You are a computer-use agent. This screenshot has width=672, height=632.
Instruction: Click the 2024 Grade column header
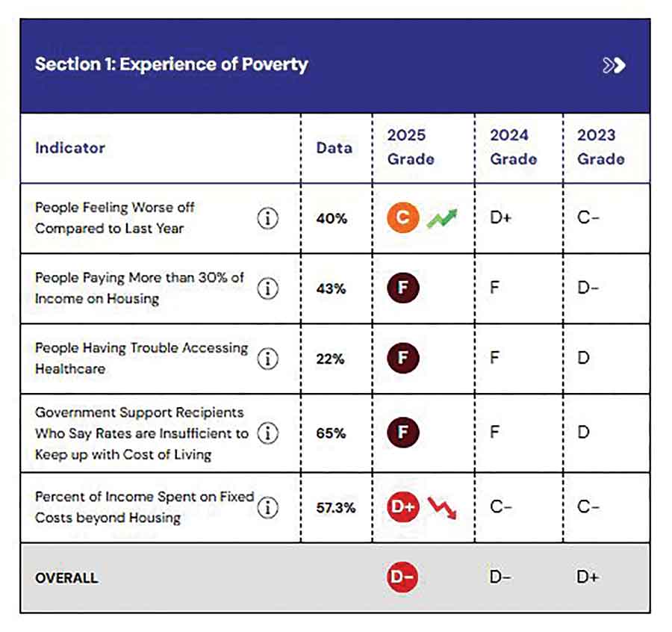click(513, 147)
